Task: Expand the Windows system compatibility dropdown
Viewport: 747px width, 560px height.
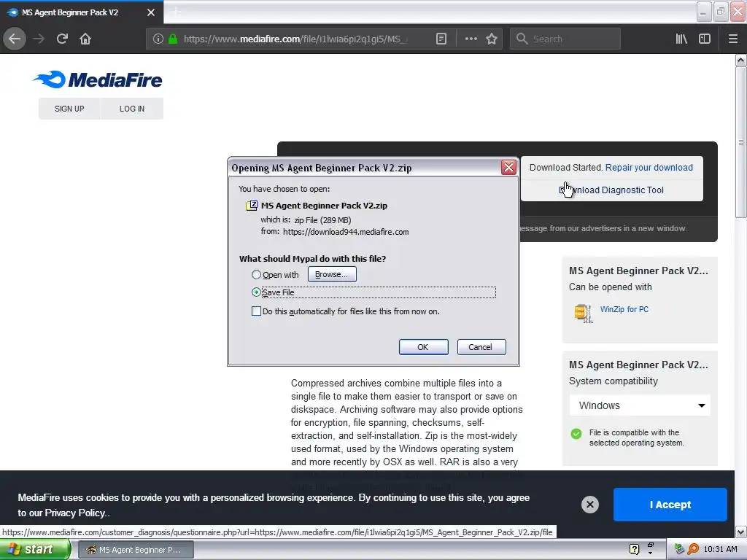Action: point(640,405)
